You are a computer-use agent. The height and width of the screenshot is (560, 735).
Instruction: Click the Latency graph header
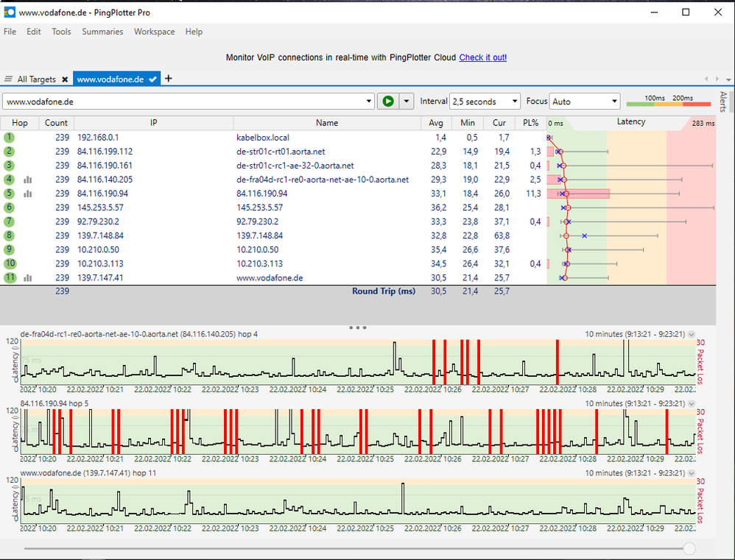click(631, 121)
